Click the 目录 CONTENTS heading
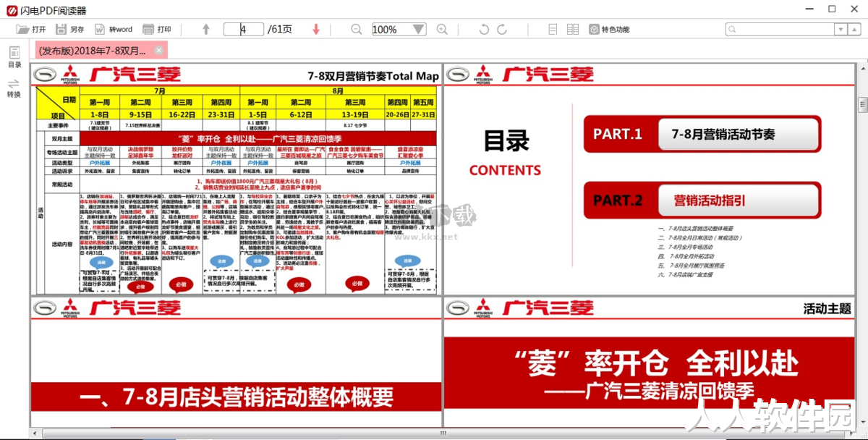 505,153
